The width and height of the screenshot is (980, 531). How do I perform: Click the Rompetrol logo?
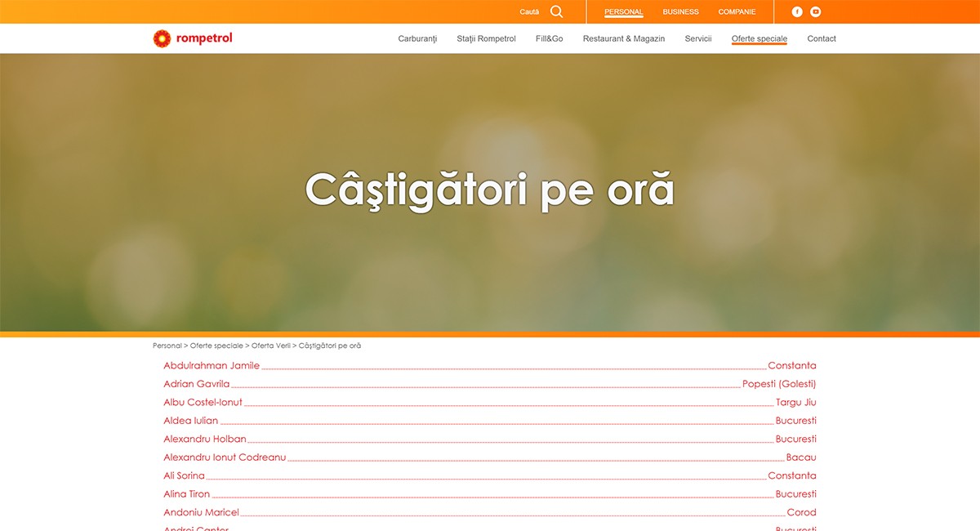[193, 38]
